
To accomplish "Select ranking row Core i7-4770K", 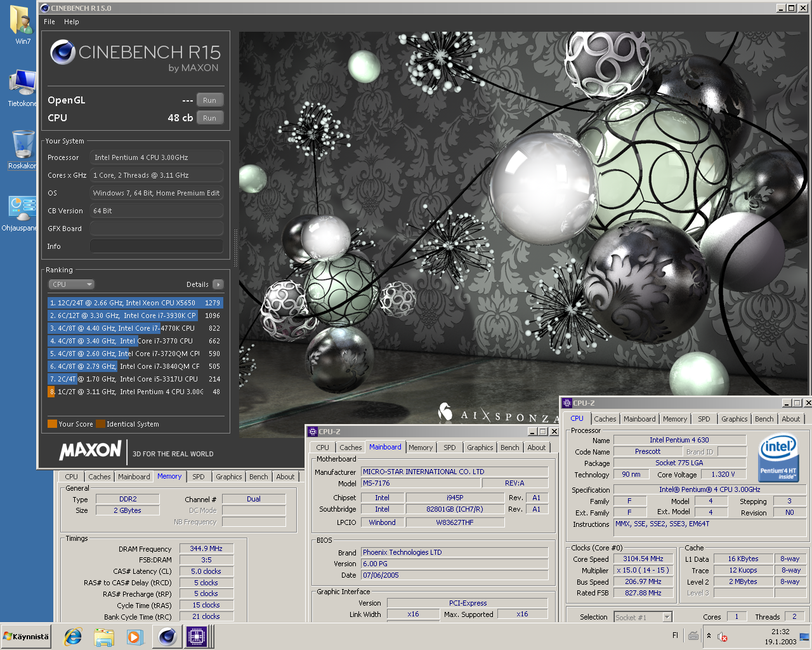I will point(135,328).
